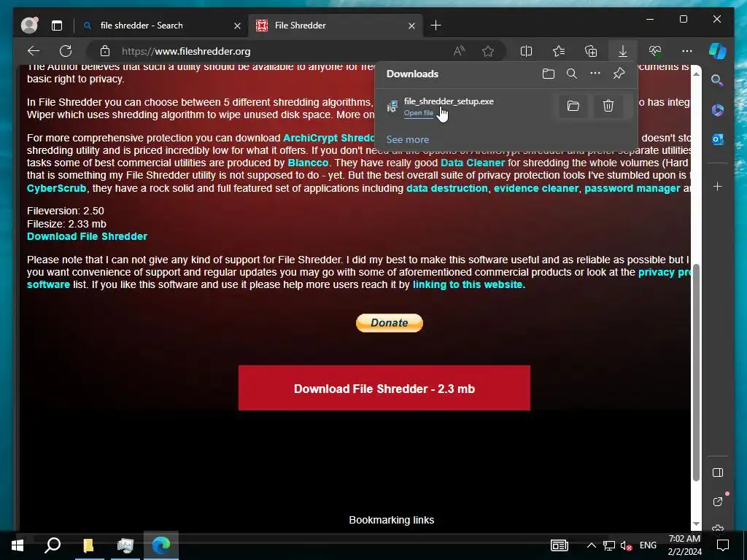The image size is (747, 560).
Task: Click the muted volume tray icon
Action: coord(625,545)
